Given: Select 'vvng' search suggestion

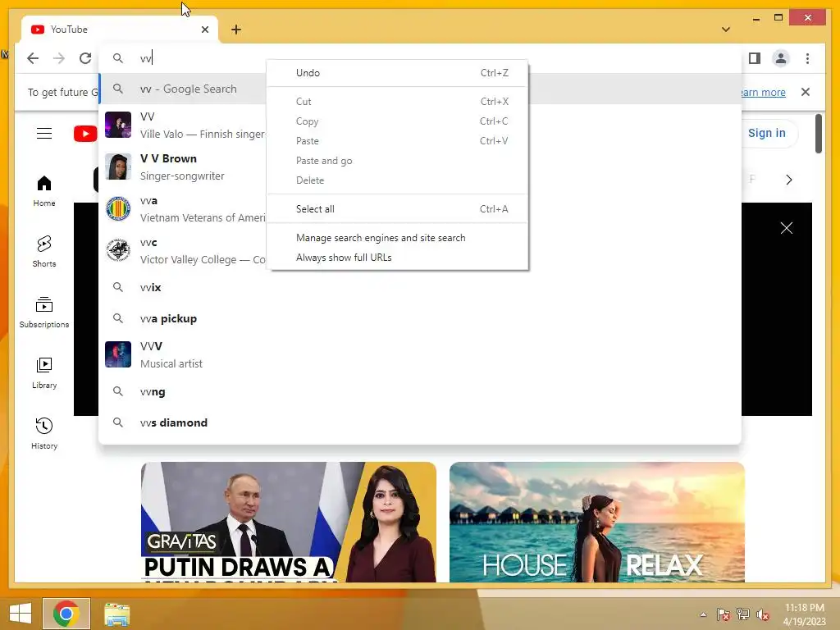Looking at the screenshot, I should coord(420,391).
